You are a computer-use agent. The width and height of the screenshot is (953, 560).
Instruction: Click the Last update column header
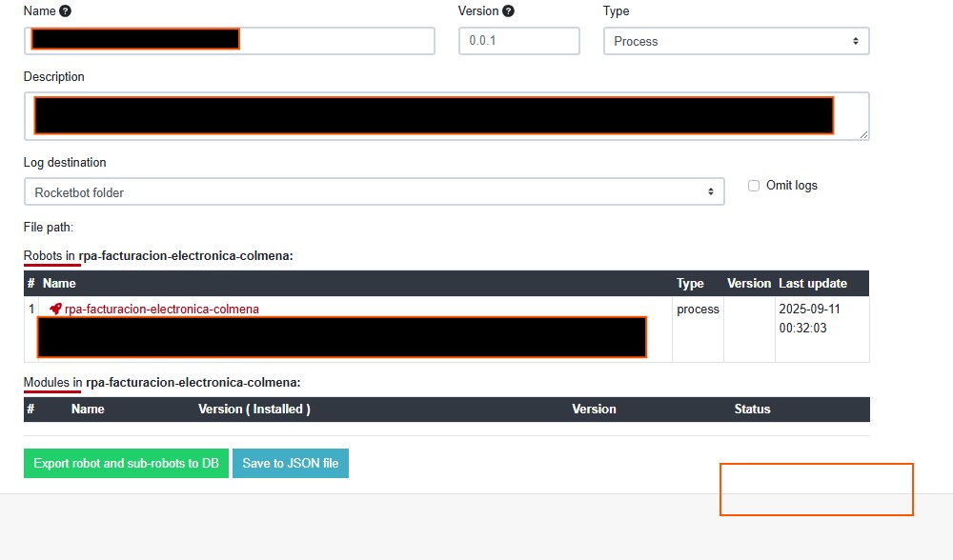click(x=813, y=284)
